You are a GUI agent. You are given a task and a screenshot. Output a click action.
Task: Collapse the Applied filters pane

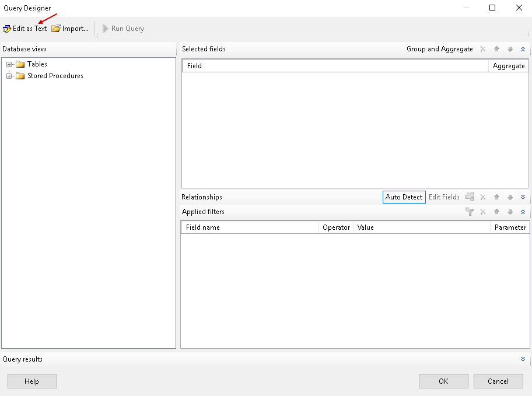523,212
